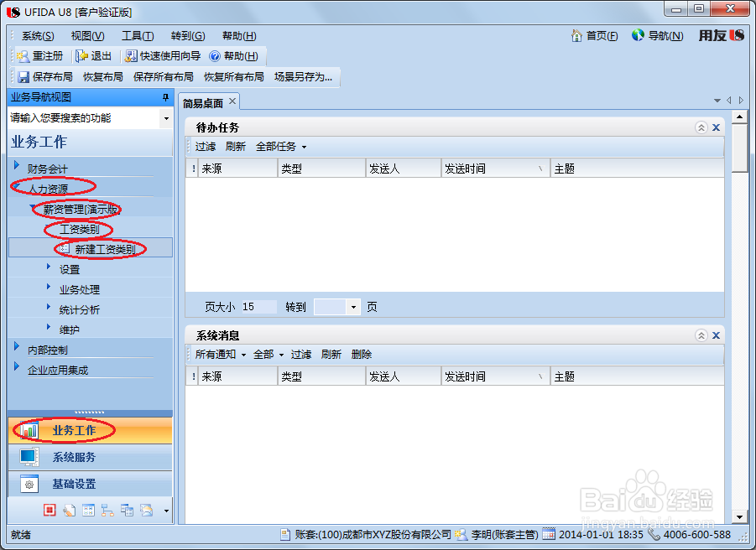This screenshot has height=550, width=756.
Task: Click the mail envelope icon in bottom strip
Action: 146,510
